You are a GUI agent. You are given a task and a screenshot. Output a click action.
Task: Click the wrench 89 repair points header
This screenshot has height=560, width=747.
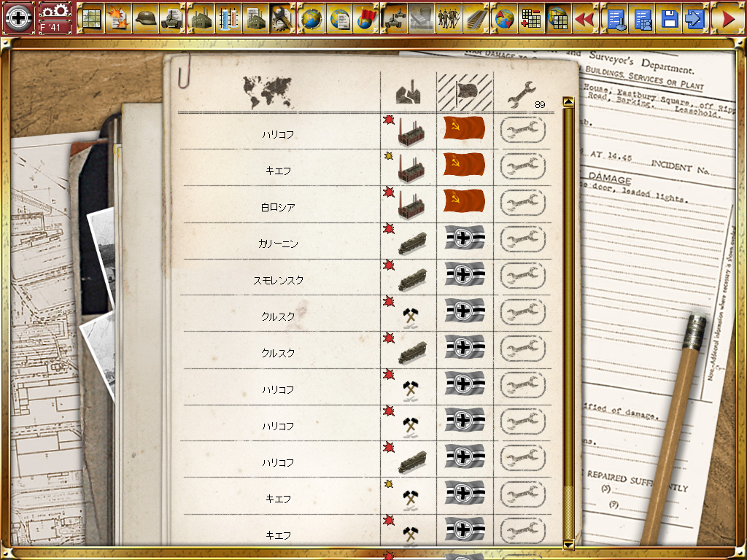coord(526,95)
